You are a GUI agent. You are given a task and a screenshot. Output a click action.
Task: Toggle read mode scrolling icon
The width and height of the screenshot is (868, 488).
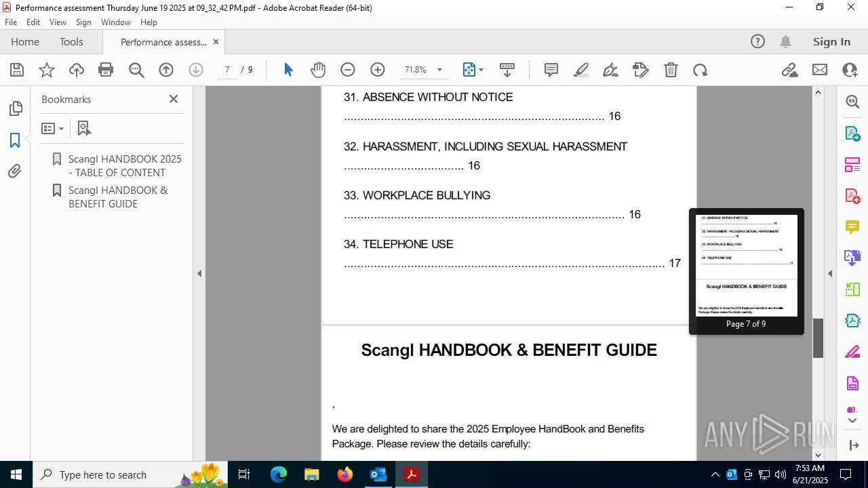(507, 70)
